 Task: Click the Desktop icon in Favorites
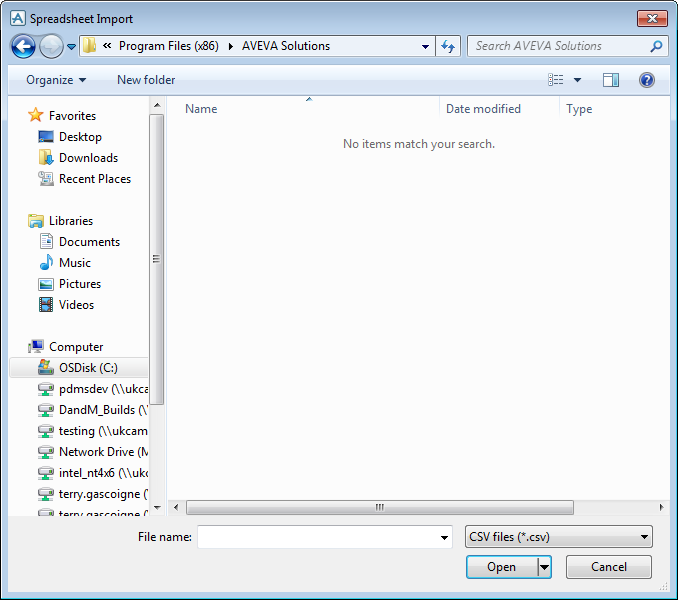click(x=46, y=137)
